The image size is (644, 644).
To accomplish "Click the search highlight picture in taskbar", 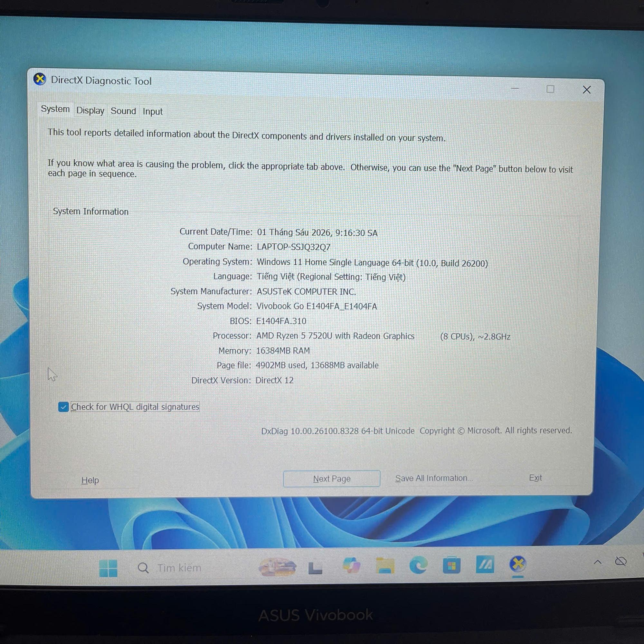I will coord(277,567).
